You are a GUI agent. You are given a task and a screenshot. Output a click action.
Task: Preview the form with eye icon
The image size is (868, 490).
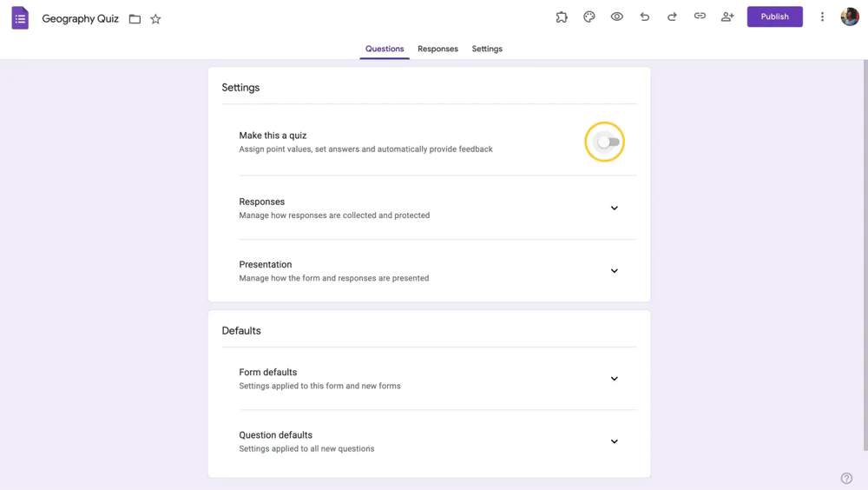coord(617,17)
